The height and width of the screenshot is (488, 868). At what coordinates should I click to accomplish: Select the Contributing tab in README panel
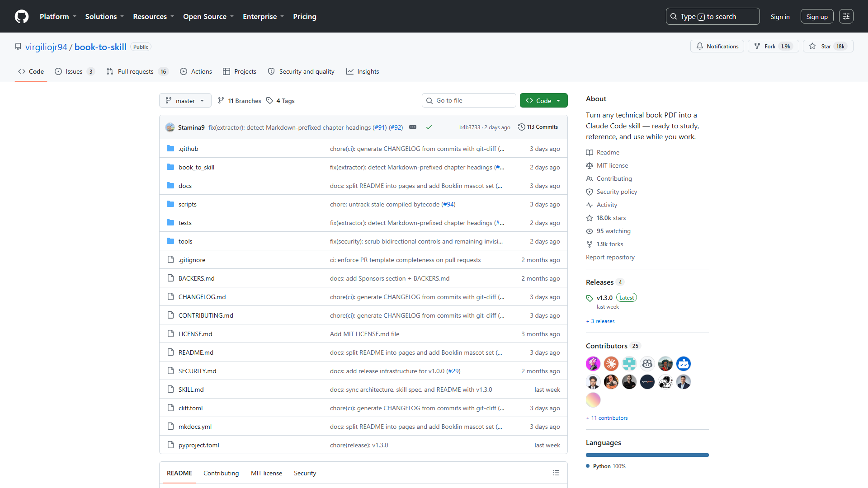click(221, 473)
